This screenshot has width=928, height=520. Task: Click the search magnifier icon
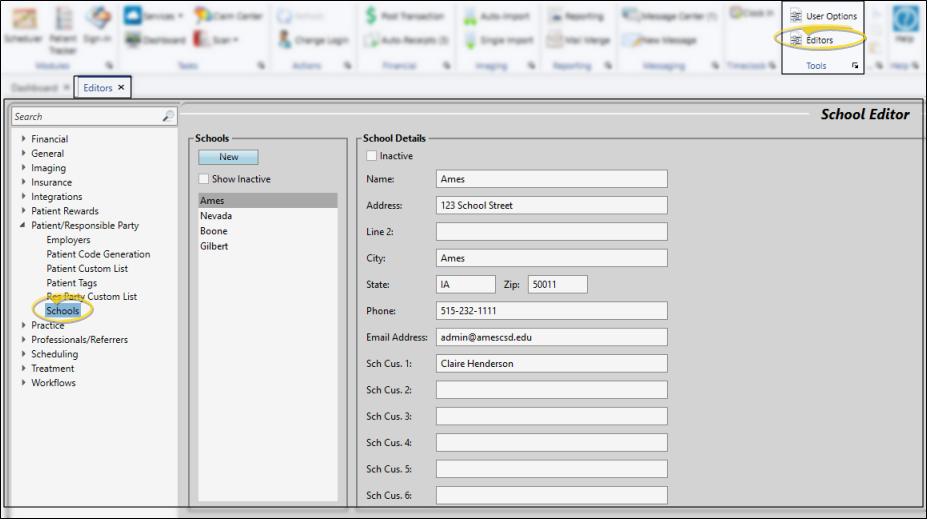[168, 117]
